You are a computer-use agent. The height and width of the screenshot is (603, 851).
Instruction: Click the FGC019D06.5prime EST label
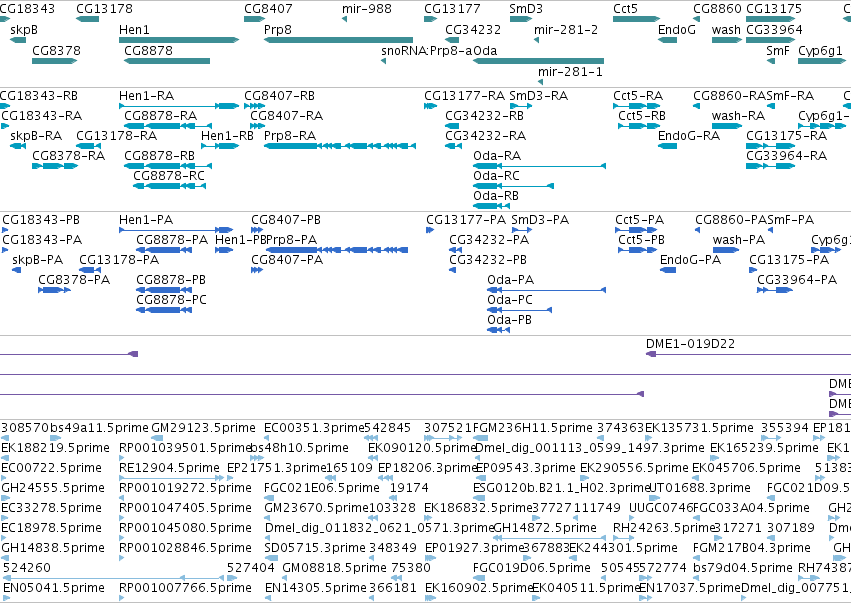pyautogui.click(x=532, y=567)
